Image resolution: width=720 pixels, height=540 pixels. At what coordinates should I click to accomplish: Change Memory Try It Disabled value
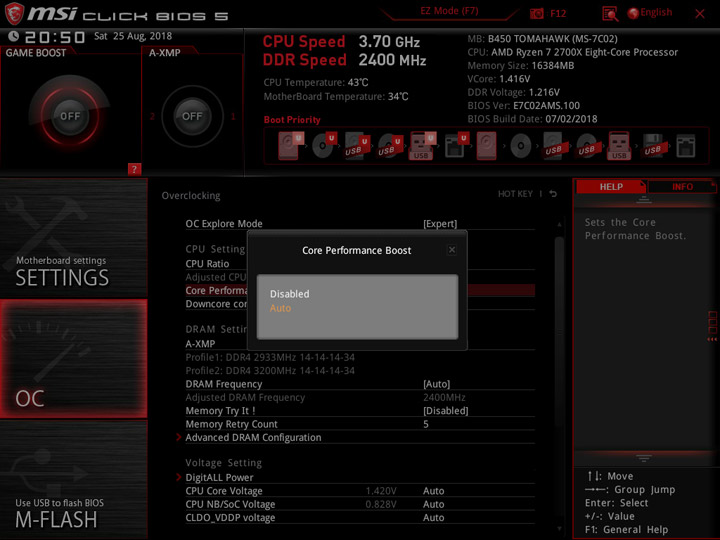[x=445, y=411]
